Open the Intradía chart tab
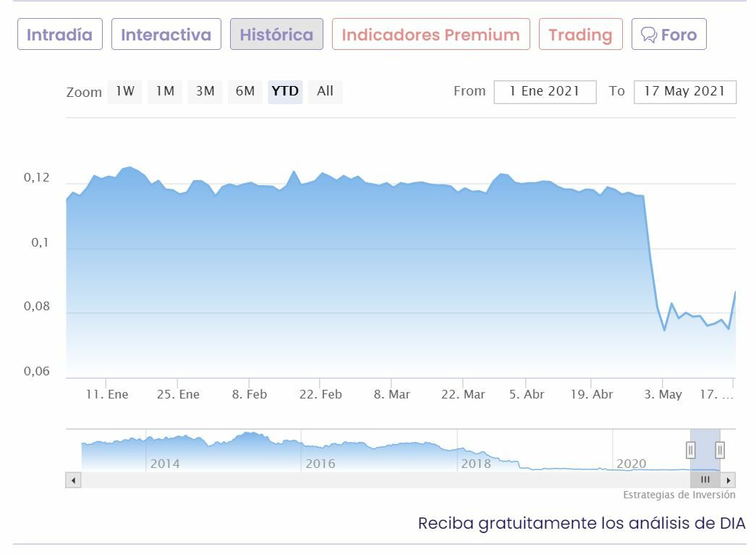This screenshot has width=756, height=554. point(60,35)
